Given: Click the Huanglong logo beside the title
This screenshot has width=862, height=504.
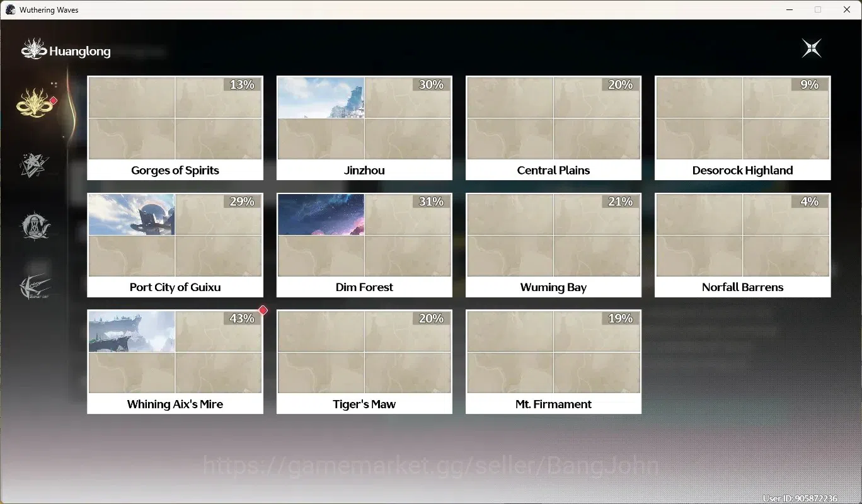Looking at the screenshot, I should pos(34,49).
